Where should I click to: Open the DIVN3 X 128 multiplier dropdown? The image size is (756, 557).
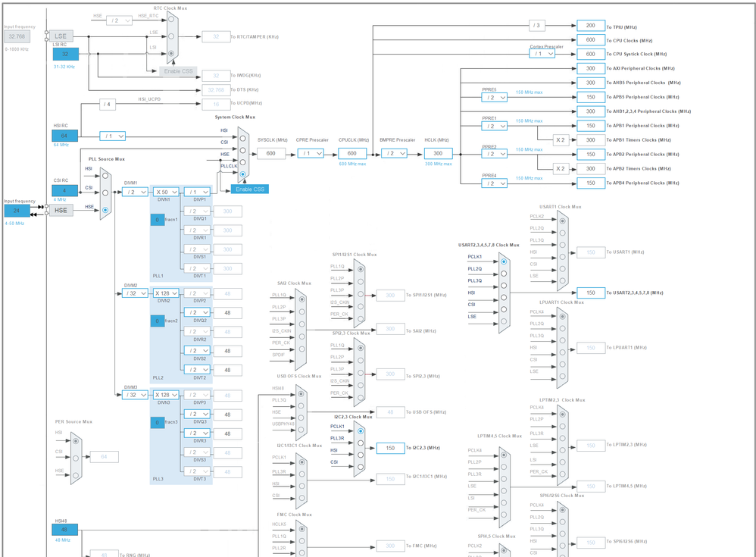click(x=167, y=395)
